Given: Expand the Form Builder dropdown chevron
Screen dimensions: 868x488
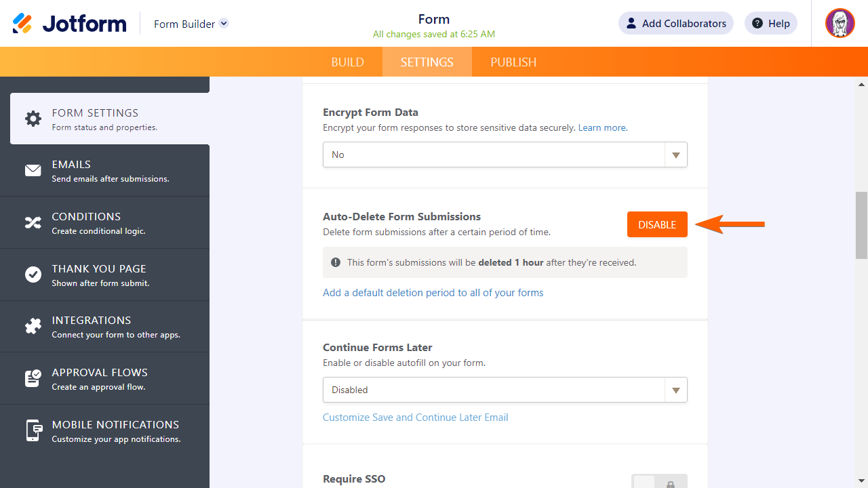Looking at the screenshot, I should pyautogui.click(x=224, y=24).
